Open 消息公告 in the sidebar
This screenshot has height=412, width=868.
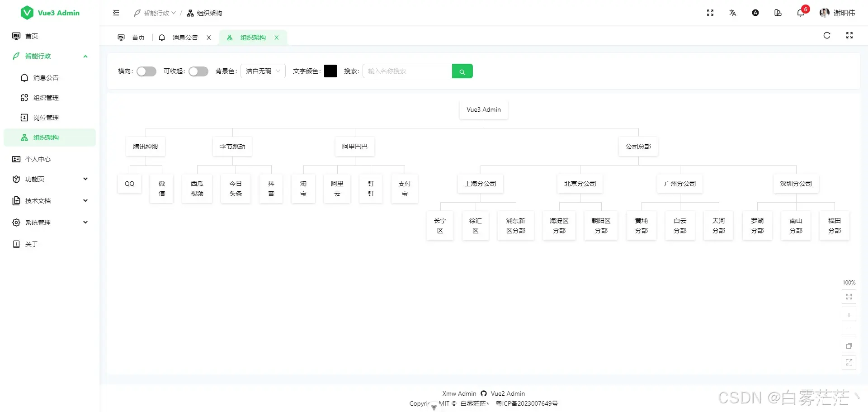pyautogui.click(x=50, y=78)
